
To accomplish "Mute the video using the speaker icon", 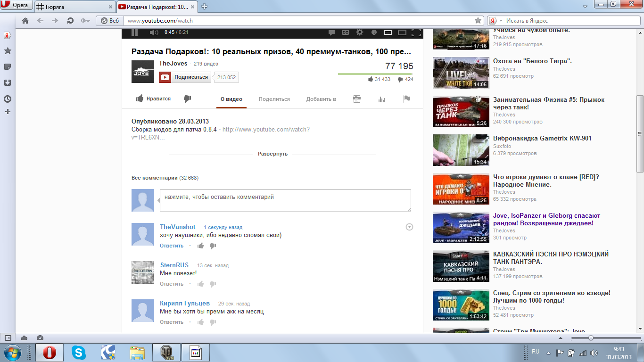I will pyautogui.click(x=154, y=33).
